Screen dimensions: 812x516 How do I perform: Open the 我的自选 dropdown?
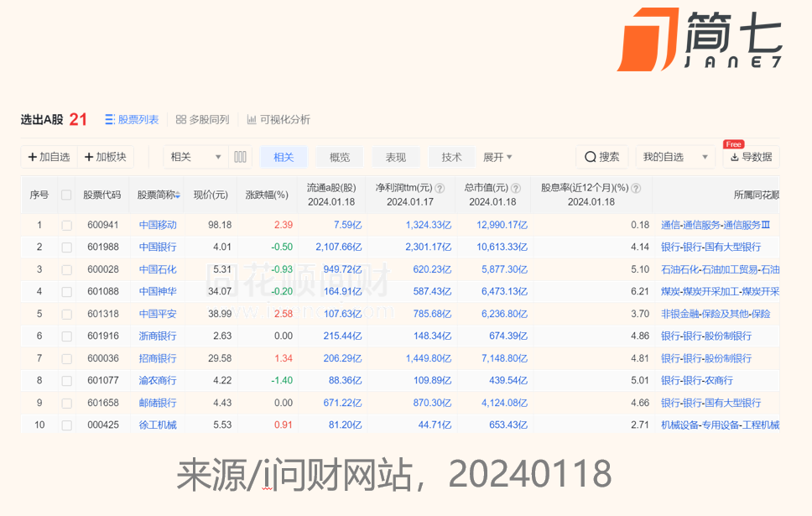click(675, 157)
